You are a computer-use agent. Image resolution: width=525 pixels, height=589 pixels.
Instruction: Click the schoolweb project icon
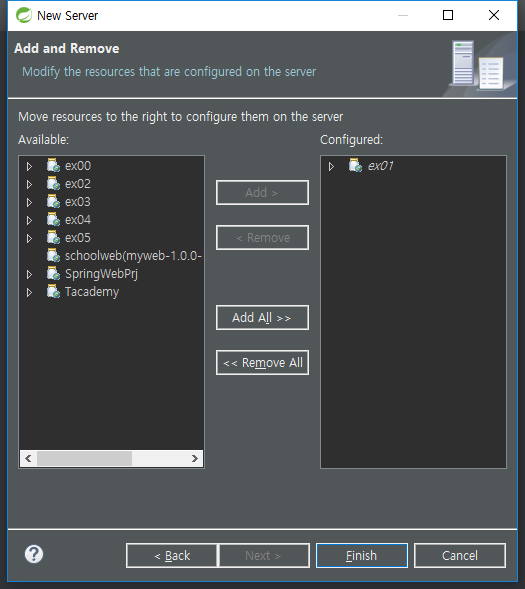click(53, 255)
